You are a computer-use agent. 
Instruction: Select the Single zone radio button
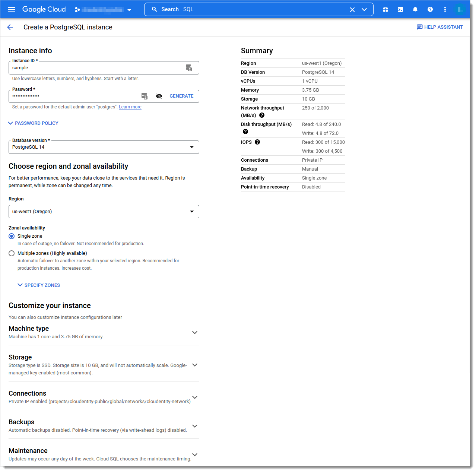point(12,236)
